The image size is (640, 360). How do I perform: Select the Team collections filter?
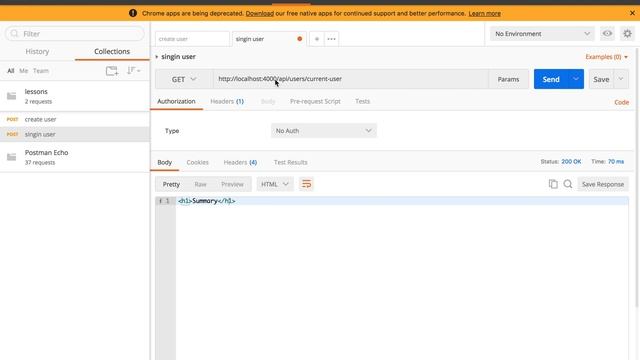[41, 71]
